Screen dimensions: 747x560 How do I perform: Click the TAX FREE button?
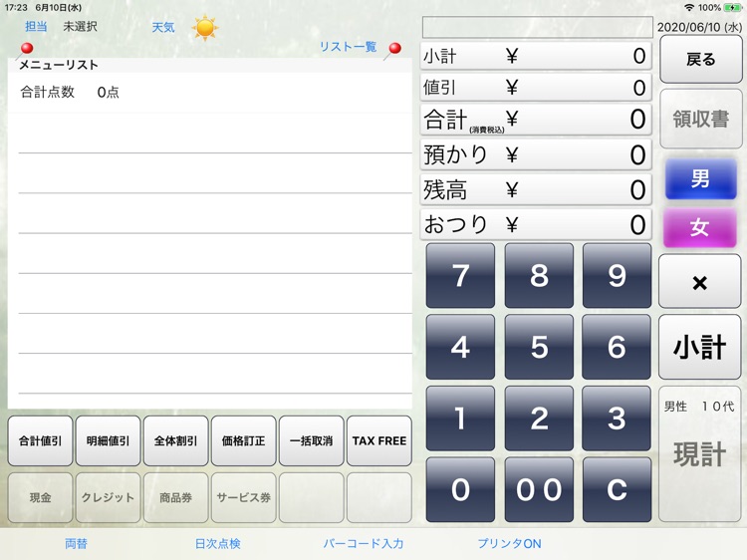point(379,440)
